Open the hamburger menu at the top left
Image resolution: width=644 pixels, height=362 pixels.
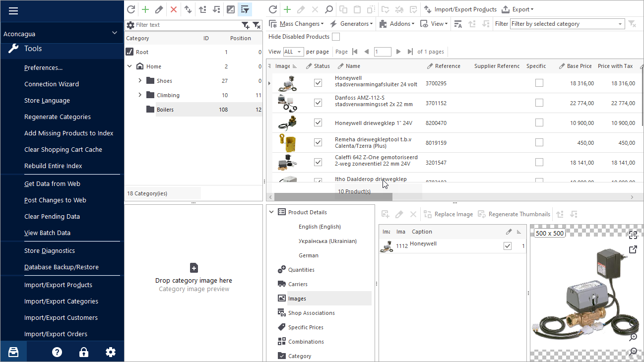point(13,11)
